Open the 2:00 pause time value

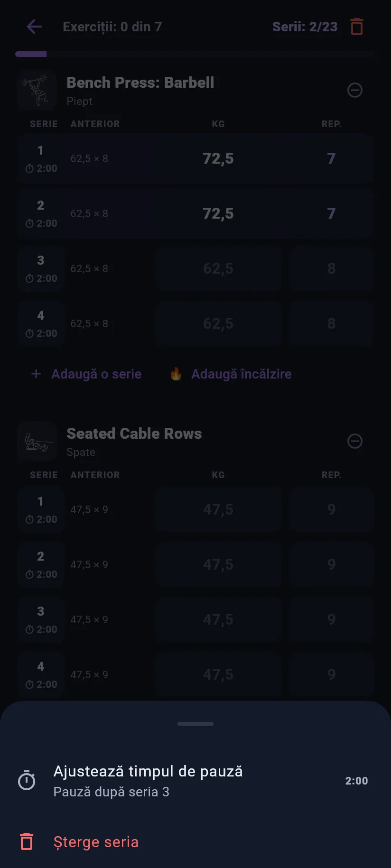pos(356,781)
